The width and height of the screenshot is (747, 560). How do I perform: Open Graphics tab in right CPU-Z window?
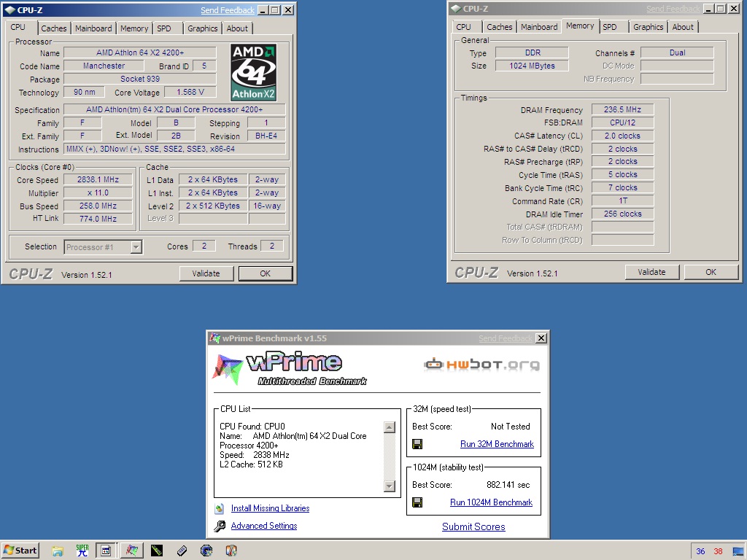[x=649, y=27]
